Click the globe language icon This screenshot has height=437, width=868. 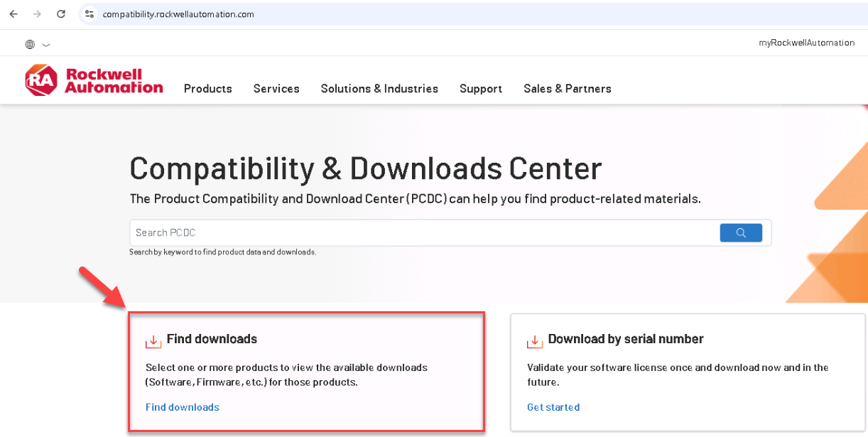30,44
